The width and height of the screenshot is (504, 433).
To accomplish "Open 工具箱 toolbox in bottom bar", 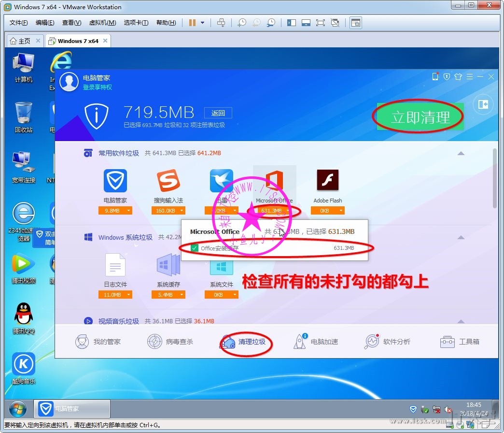I will tap(460, 342).
